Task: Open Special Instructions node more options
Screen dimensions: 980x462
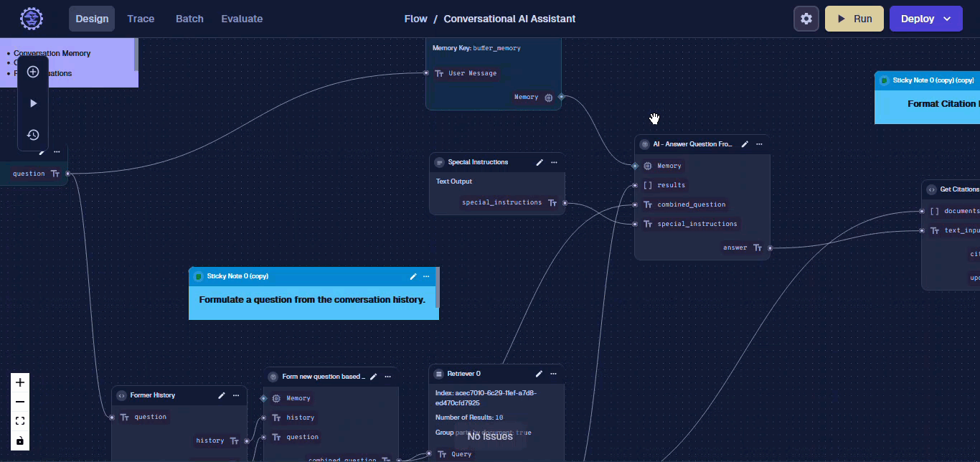Action: tap(554, 162)
